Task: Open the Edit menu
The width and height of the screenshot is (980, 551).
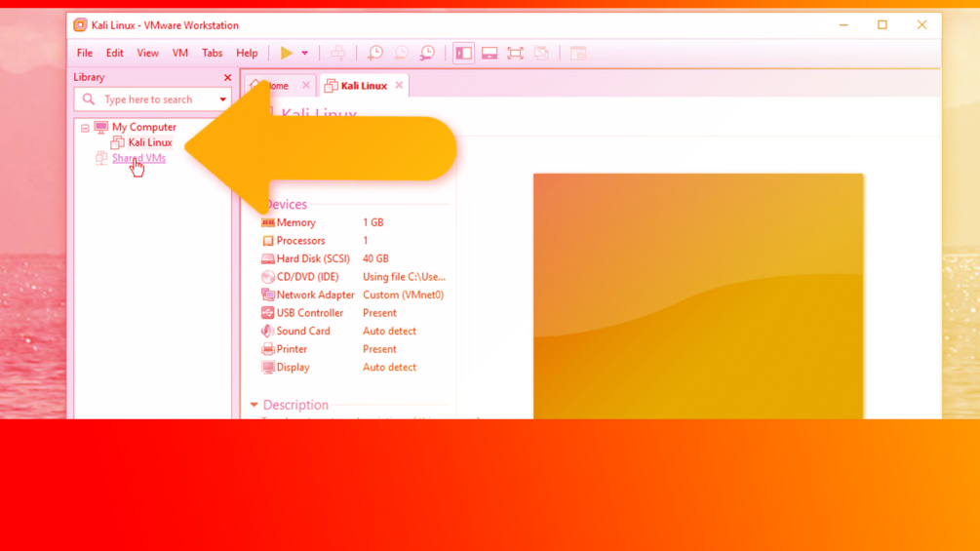Action: 114,53
